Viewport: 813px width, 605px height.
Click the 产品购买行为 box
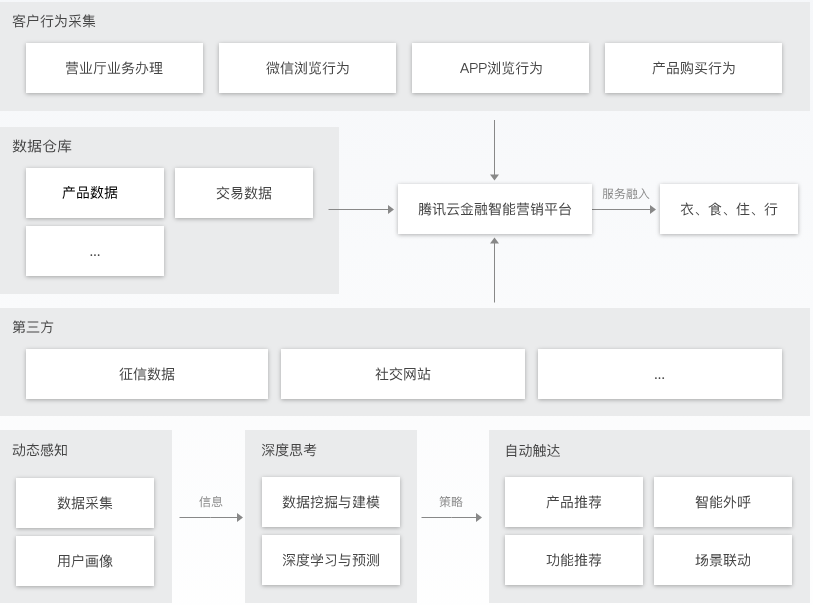[x=693, y=68]
